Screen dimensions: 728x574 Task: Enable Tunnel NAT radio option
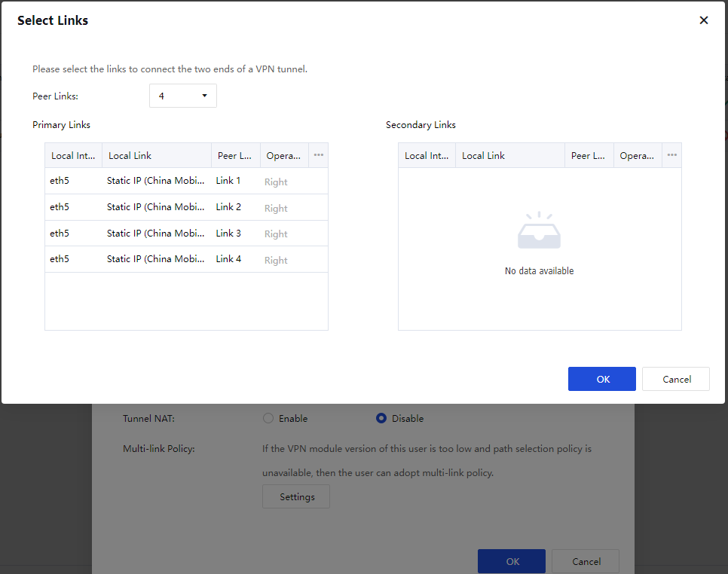268,418
